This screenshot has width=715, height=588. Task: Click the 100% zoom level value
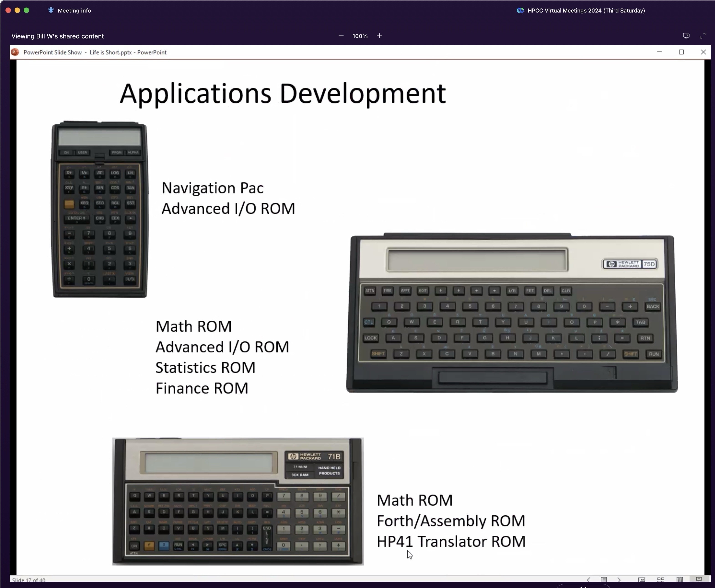pos(360,36)
